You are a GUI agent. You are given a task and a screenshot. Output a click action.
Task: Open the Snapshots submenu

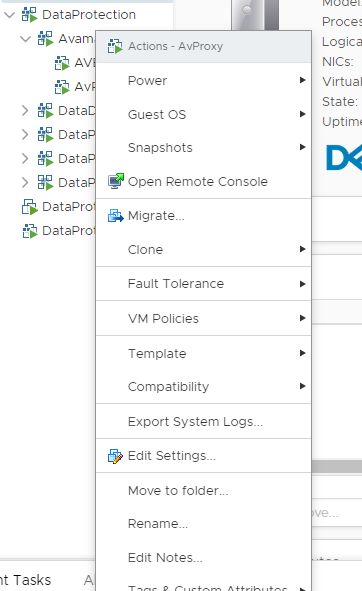[x=204, y=147]
